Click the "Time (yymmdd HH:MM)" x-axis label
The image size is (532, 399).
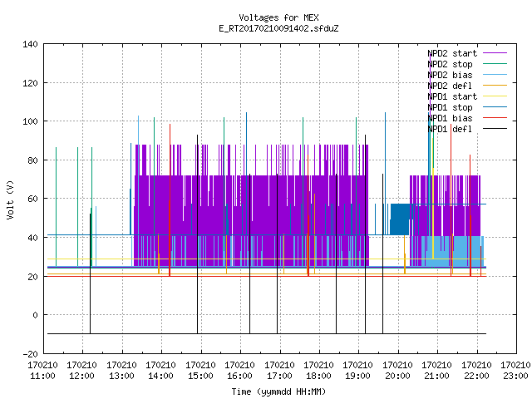(278, 392)
